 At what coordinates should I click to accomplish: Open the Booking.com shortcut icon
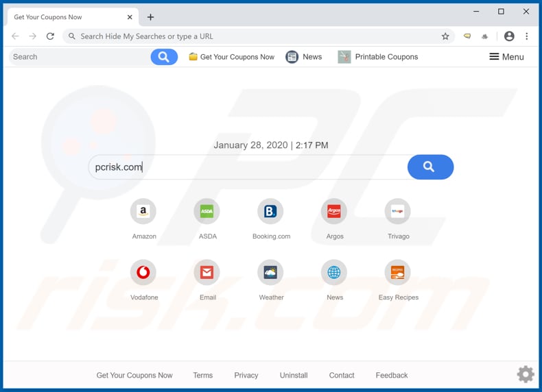click(x=270, y=211)
